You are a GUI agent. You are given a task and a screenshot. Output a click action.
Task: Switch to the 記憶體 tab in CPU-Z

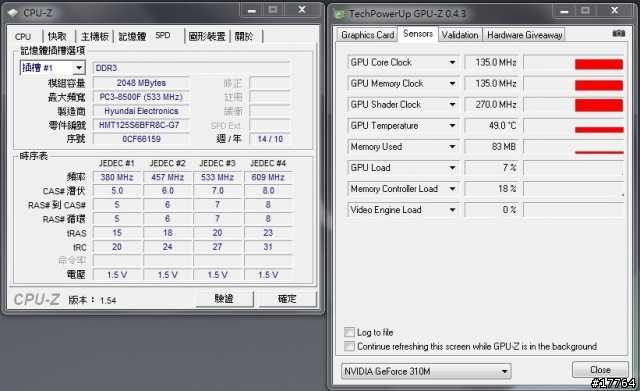coord(132,37)
